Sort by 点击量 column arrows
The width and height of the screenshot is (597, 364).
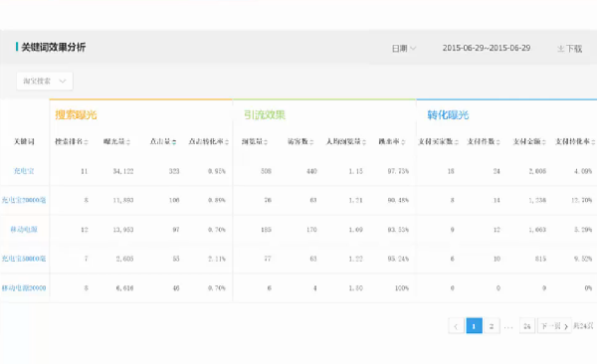pyautogui.click(x=174, y=142)
